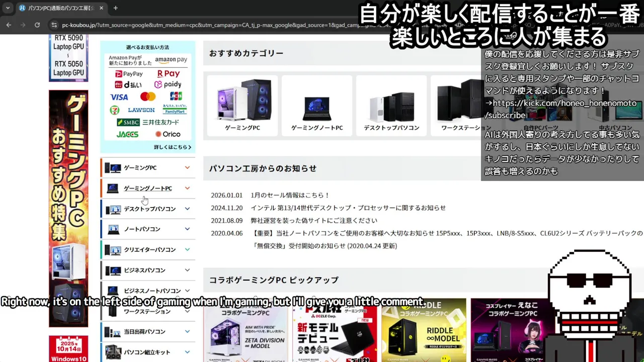The image size is (644, 362).
Task: Expand the ゲーミングノートPC chevron
Action: click(x=187, y=188)
